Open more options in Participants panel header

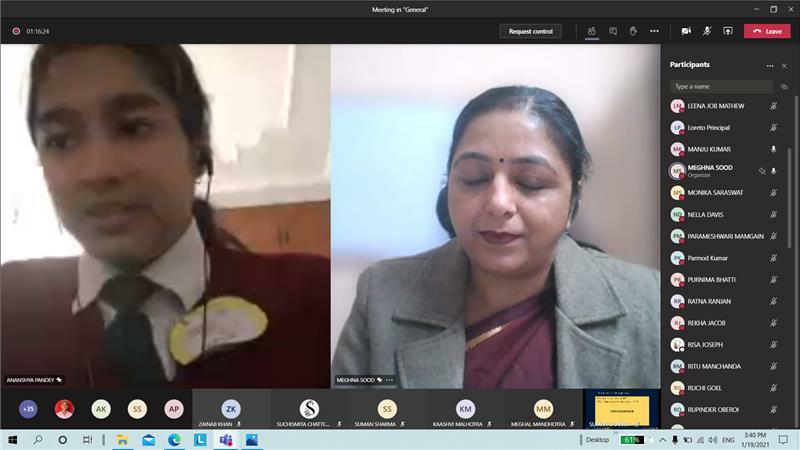(x=769, y=65)
